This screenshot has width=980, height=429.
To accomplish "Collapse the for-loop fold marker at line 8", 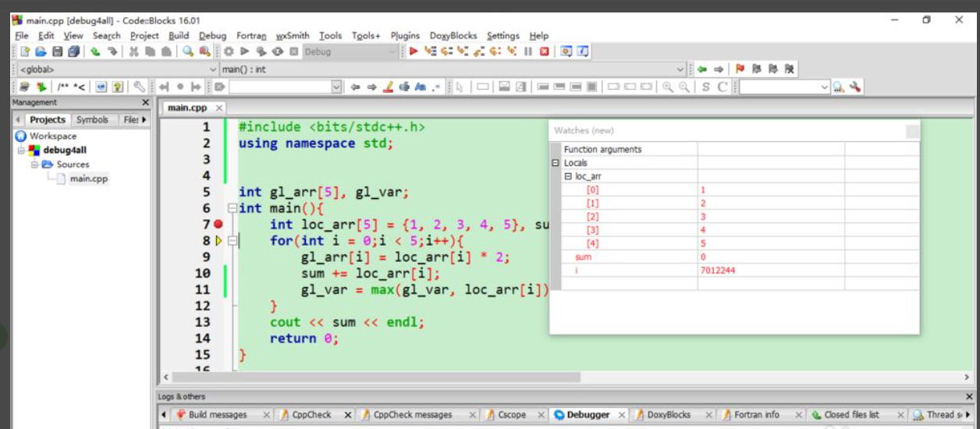I will click(232, 241).
